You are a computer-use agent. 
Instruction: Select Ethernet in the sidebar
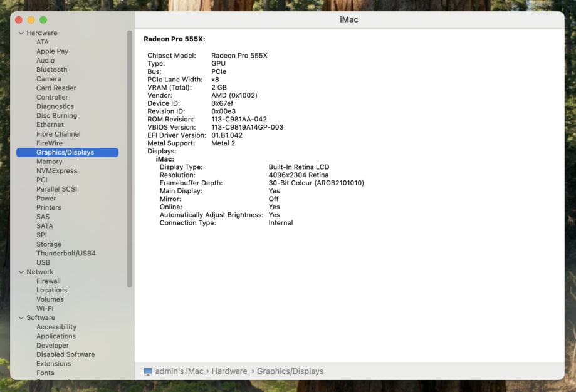(x=50, y=125)
